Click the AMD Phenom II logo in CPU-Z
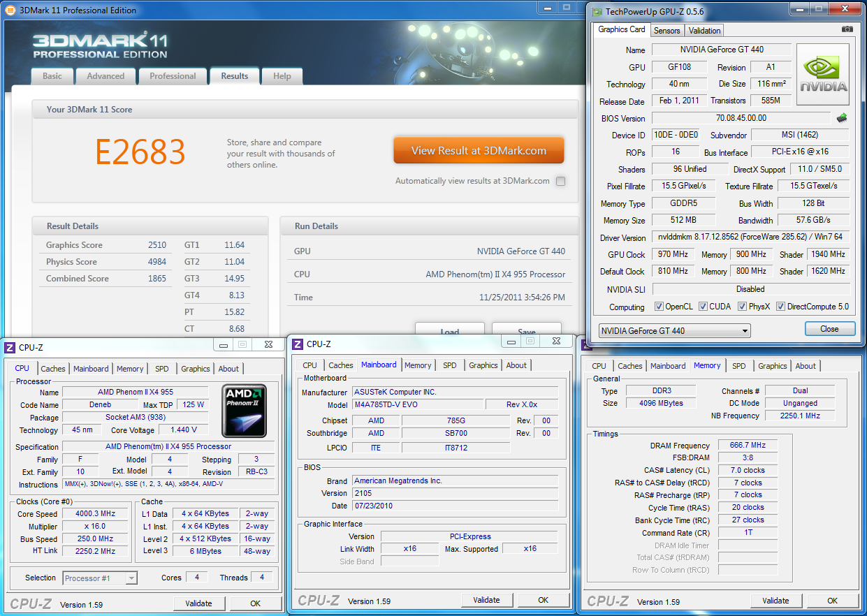 tap(245, 410)
